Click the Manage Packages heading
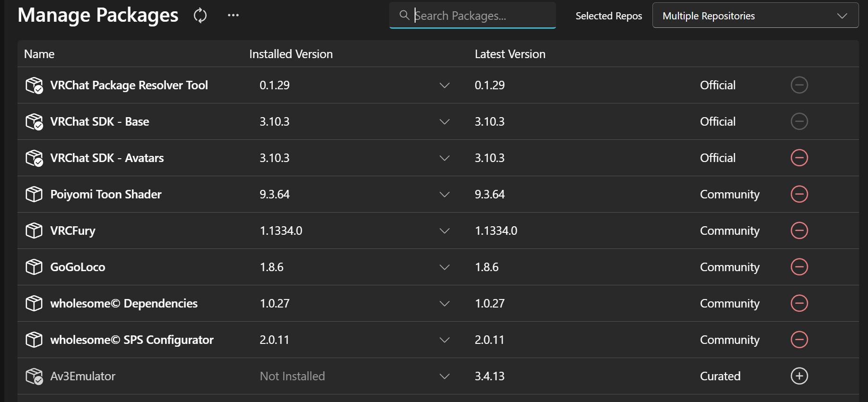This screenshot has height=402, width=868. click(98, 15)
